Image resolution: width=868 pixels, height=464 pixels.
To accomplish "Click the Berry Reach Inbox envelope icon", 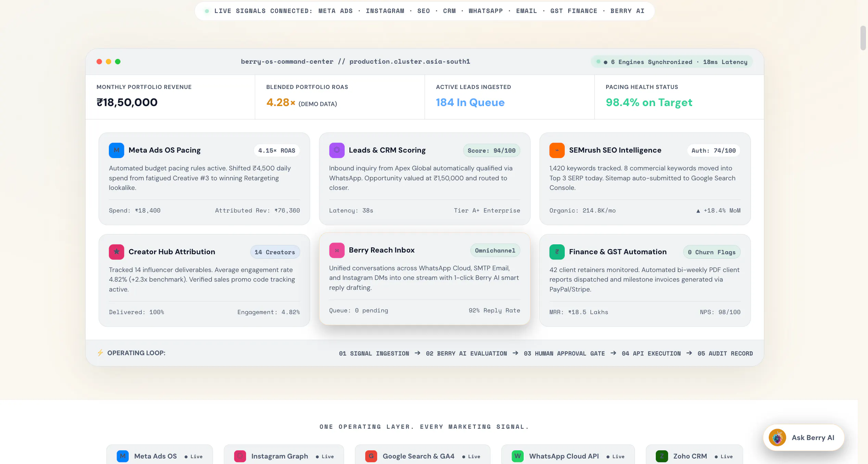I will coord(337,250).
